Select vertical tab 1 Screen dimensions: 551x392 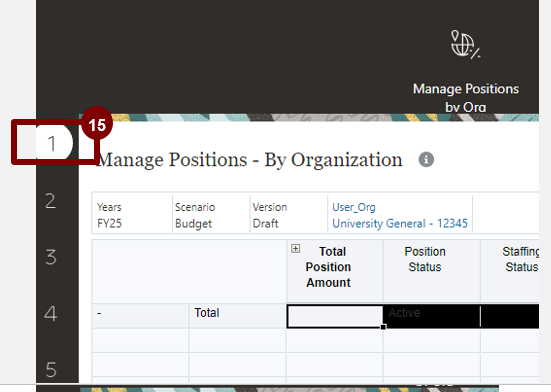coord(51,143)
